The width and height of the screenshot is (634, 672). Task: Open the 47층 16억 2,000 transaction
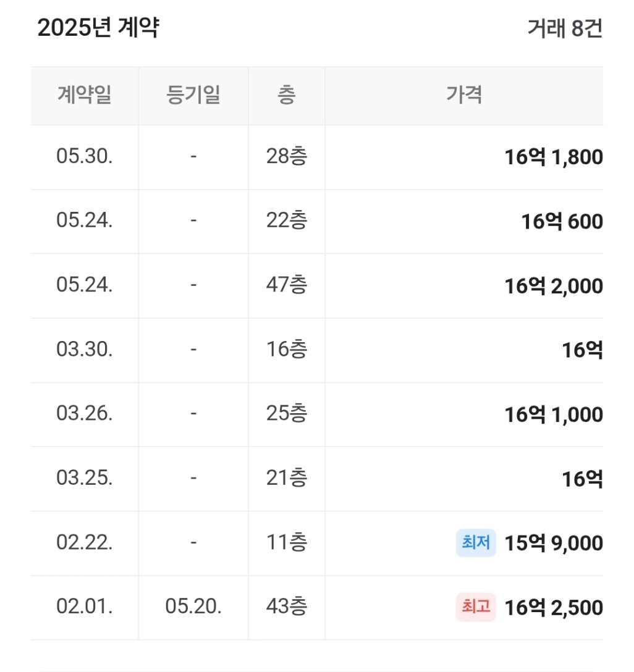pyautogui.click(x=317, y=286)
